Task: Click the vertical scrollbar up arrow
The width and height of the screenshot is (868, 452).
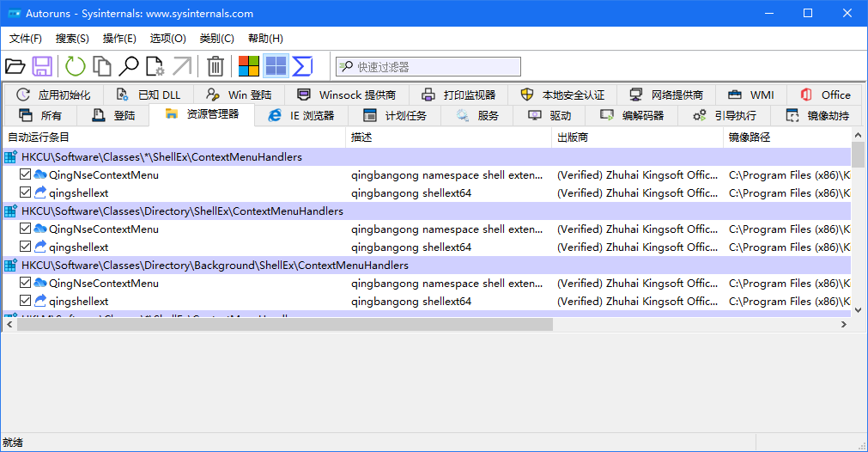Action: point(858,135)
